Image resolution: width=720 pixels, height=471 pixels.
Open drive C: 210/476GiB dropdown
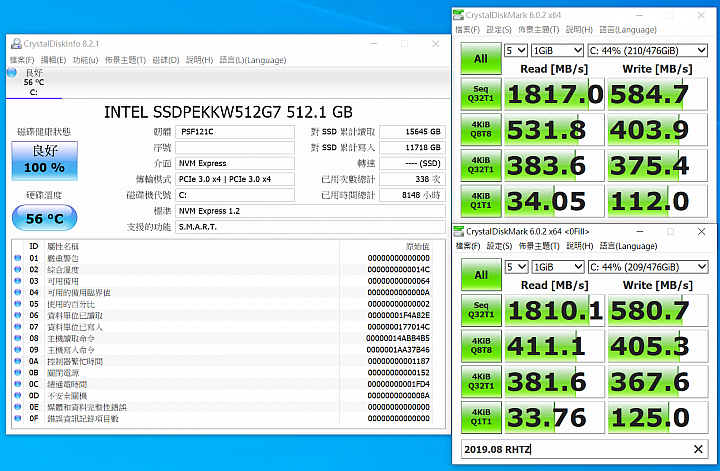[647, 50]
